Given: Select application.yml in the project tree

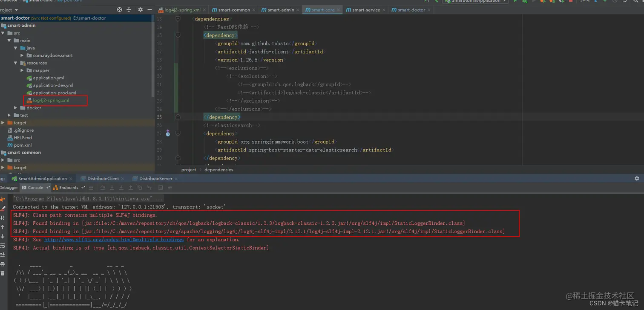Looking at the screenshot, I should (45, 78).
